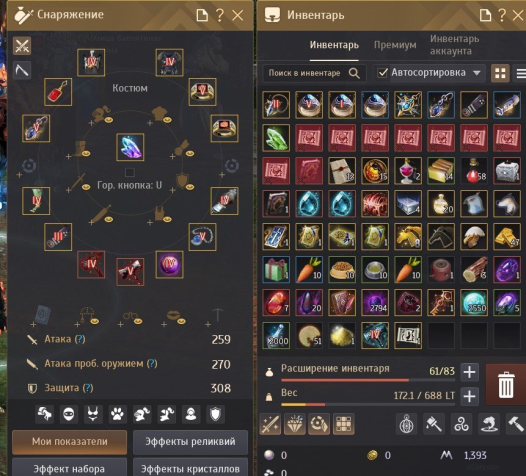The width and height of the screenshot is (526, 476).
Task: Select the green crystal item in inventory
Action: (276, 138)
